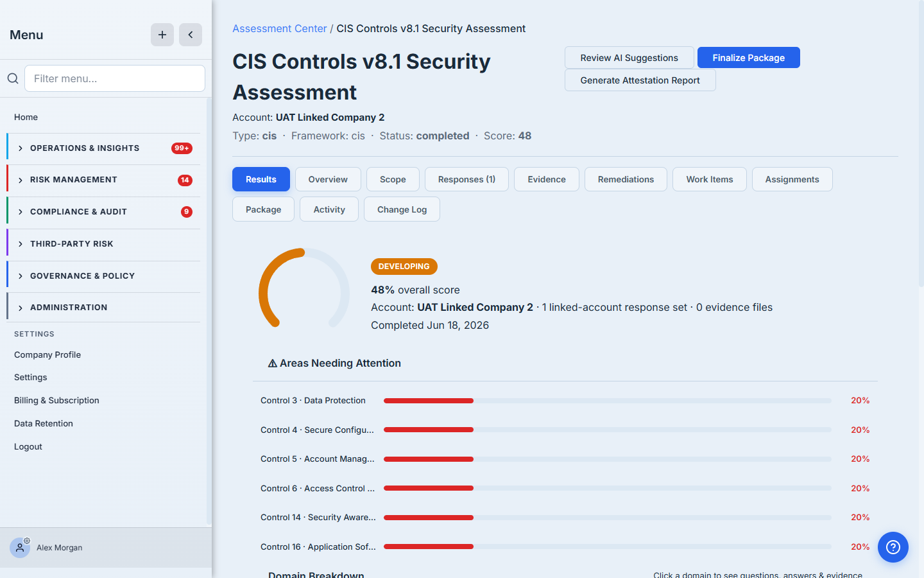Click the Control 6 · Access Control label

point(318,488)
